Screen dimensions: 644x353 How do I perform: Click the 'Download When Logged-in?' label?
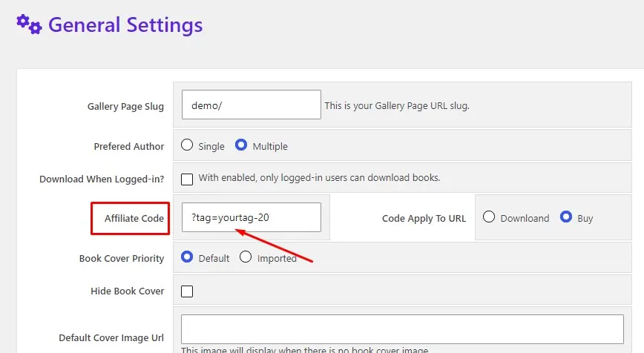(102, 179)
